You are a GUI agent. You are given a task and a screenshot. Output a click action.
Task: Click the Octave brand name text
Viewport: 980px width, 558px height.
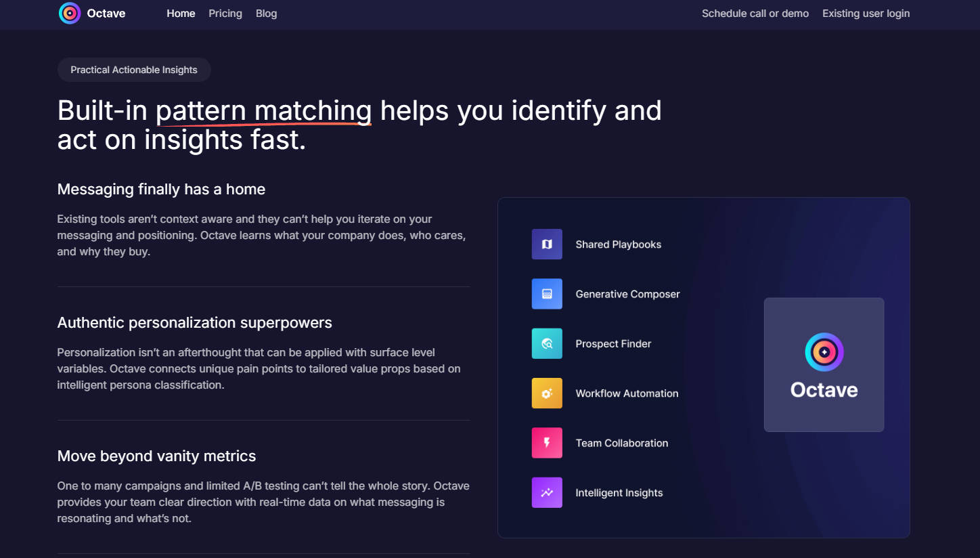(x=106, y=14)
